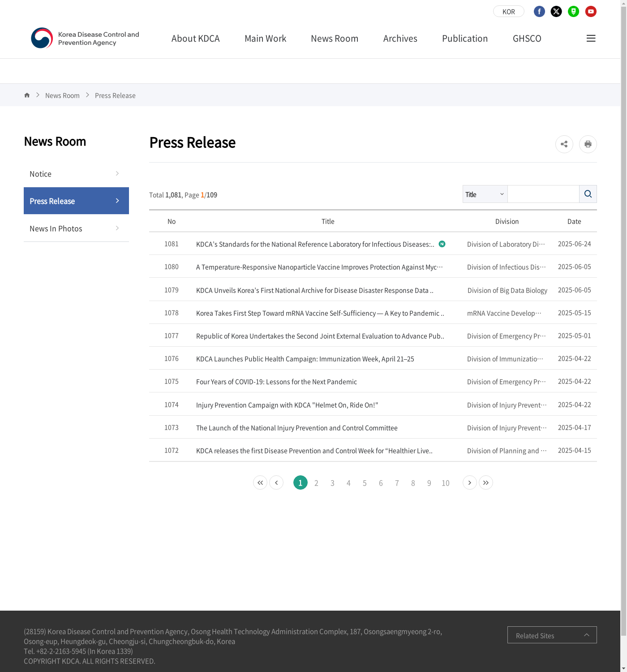Go to home via breadcrumb icon
This screenshot has width=627, height=672.
click(27, 95)
